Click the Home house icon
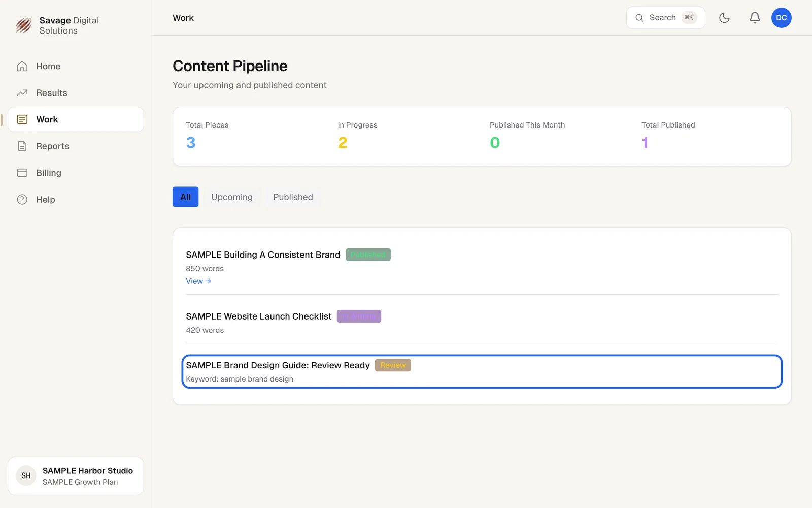Viewport: 812px width, 508px height. point(22,66)
